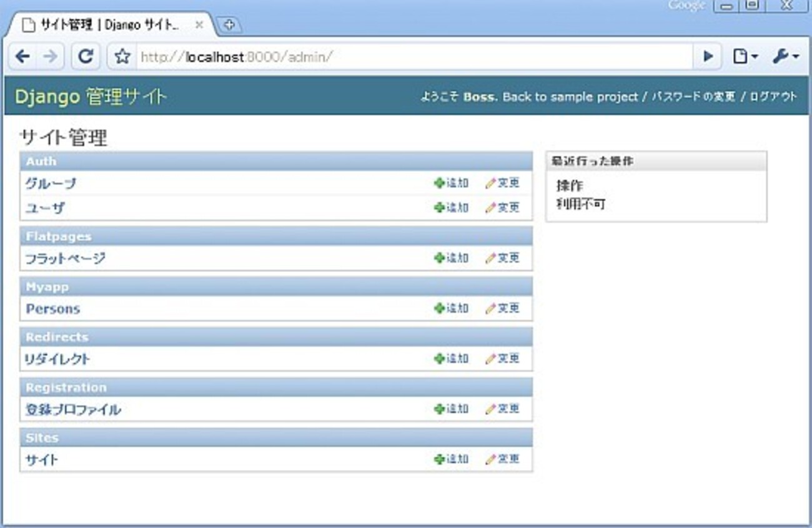Click the pencil edit icon for サイト
812x528 pixels.
[490, 459]
